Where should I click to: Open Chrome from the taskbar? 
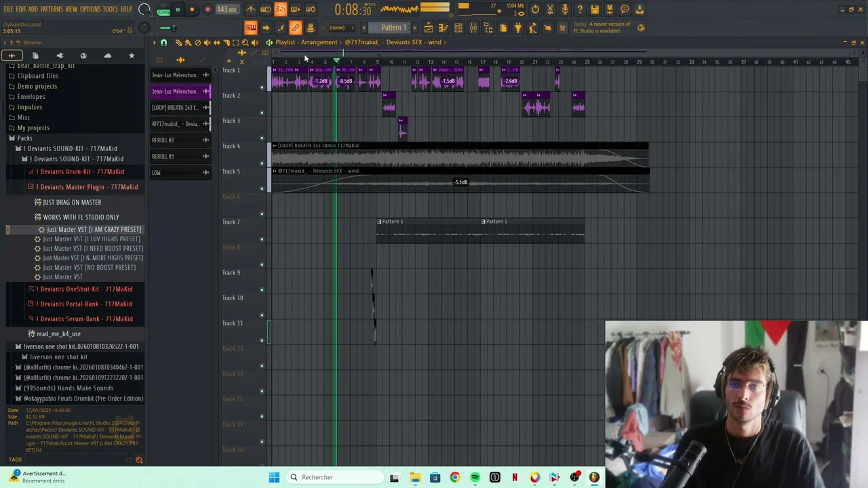pos(455,477)
